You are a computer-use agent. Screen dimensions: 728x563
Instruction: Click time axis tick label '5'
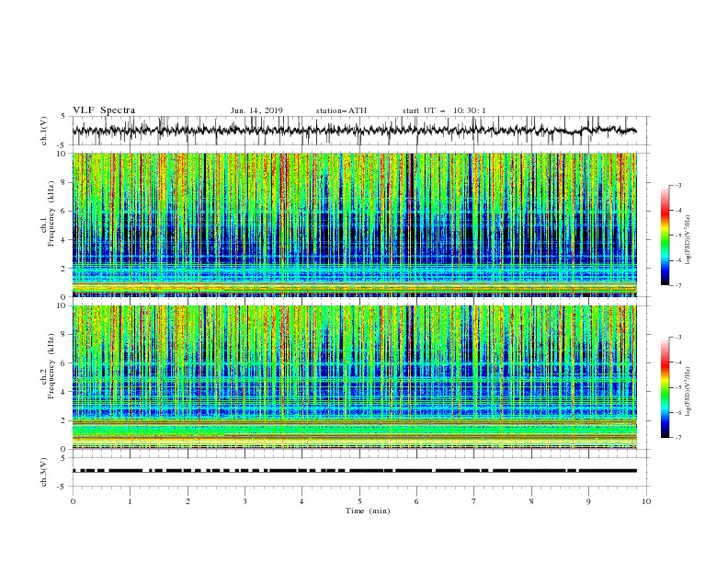coord(359,501)
